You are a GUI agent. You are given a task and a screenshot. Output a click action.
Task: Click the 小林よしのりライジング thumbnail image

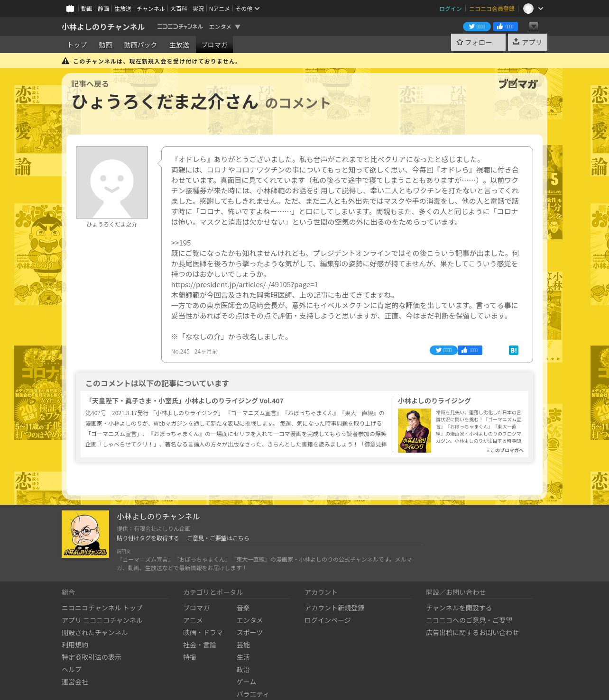click(415, 430)
